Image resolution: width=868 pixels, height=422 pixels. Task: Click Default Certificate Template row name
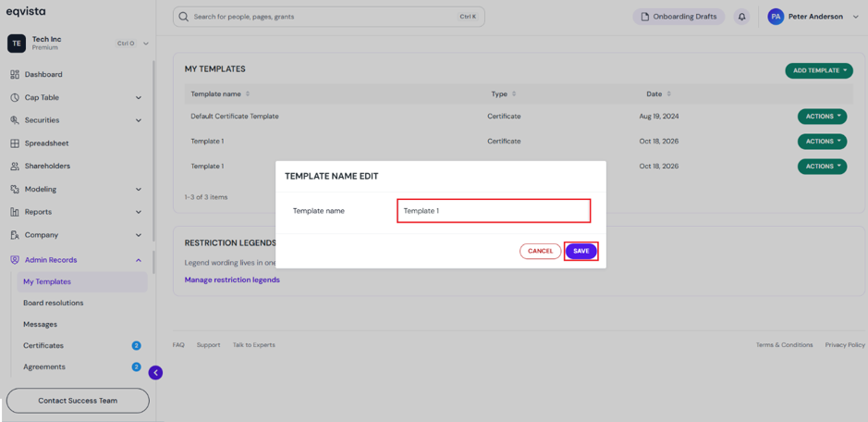235,117
